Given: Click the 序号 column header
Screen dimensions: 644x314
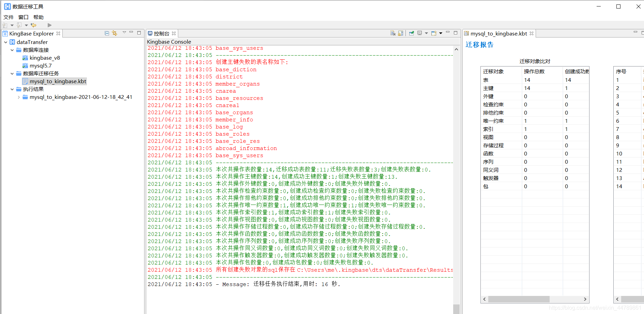Looking at the screenshot, I should [x=628, y=71].
